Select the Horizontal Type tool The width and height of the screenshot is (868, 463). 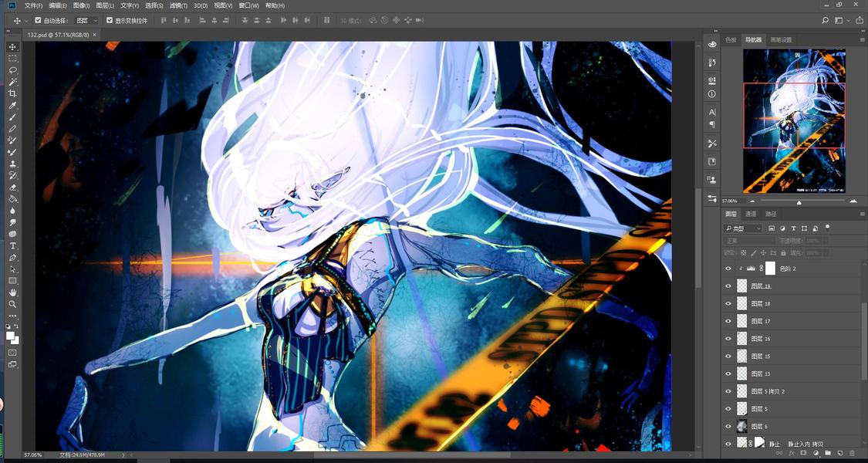(x=13, y=245)
